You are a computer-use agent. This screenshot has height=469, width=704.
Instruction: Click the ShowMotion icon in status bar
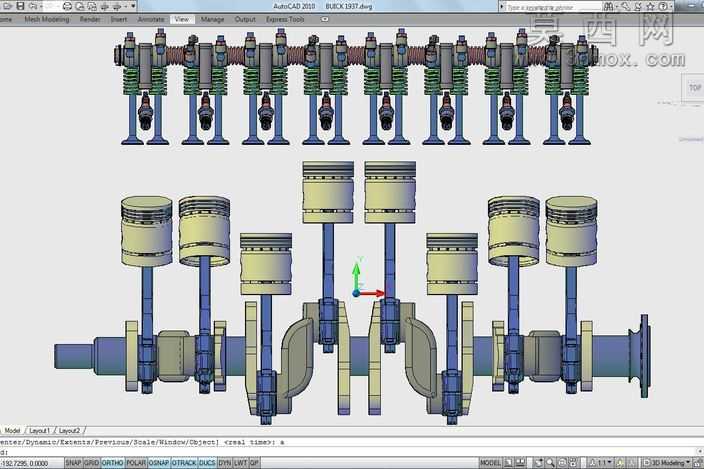pyautogui.click(x=573, y=463)
